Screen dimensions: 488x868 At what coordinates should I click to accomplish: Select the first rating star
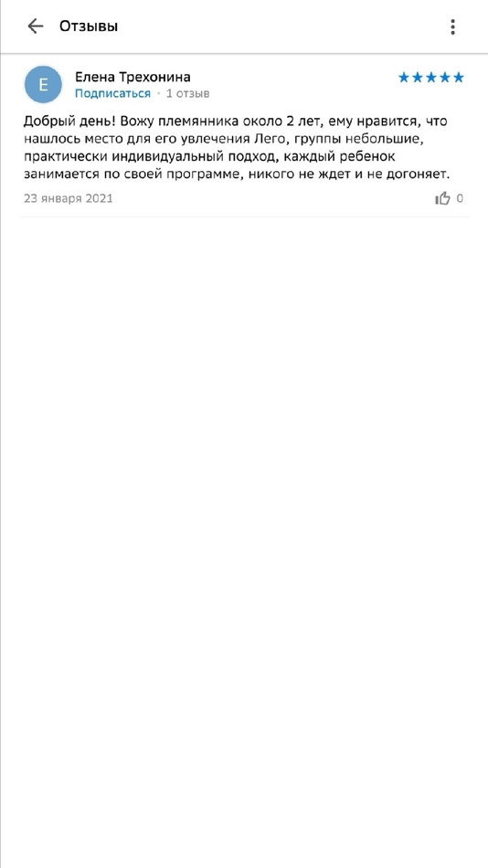[404, 78]
